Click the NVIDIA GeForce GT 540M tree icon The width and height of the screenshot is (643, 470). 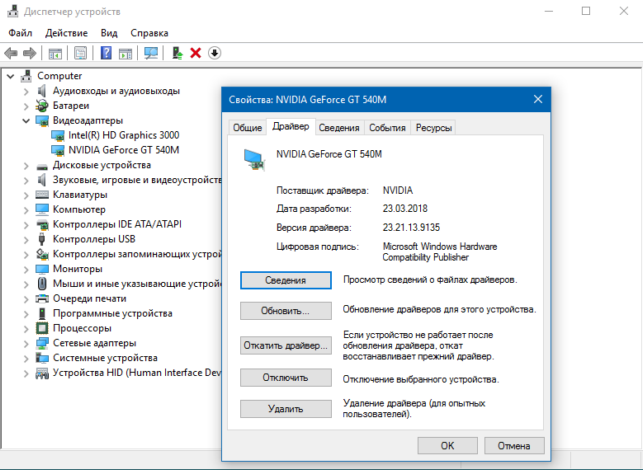tap(57, 150)
